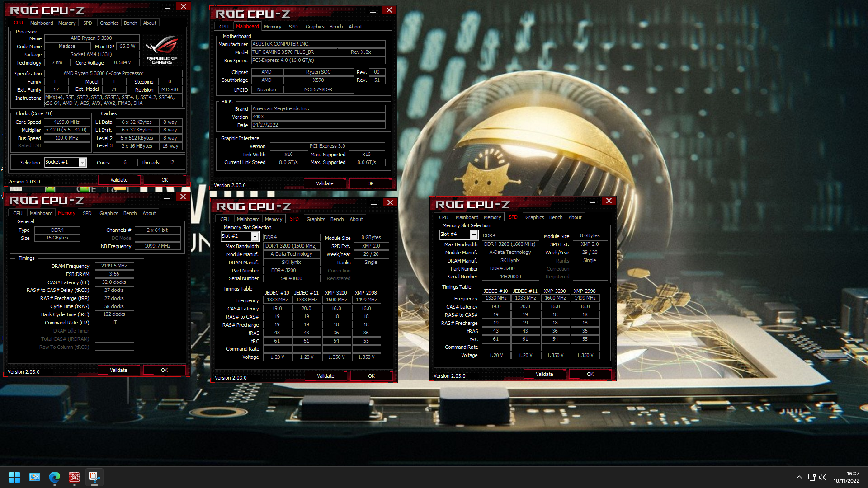
Task: Open the taskbar app next to the Start button
Action: [x=35, y=477]
